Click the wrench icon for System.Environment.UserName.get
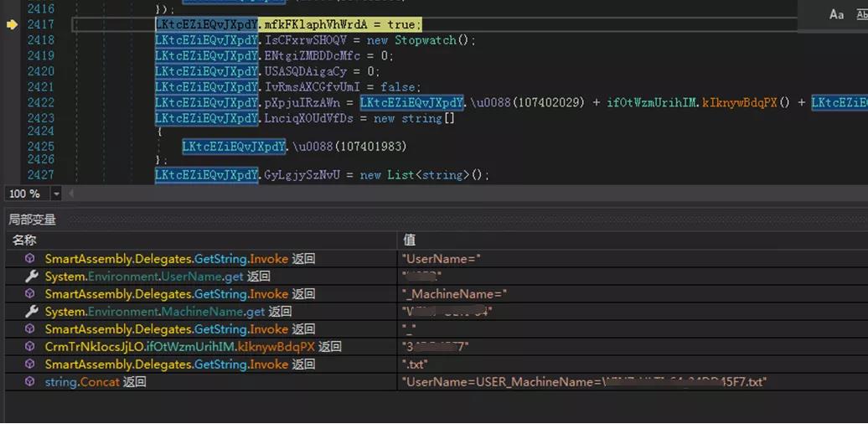 click(31, 277)
